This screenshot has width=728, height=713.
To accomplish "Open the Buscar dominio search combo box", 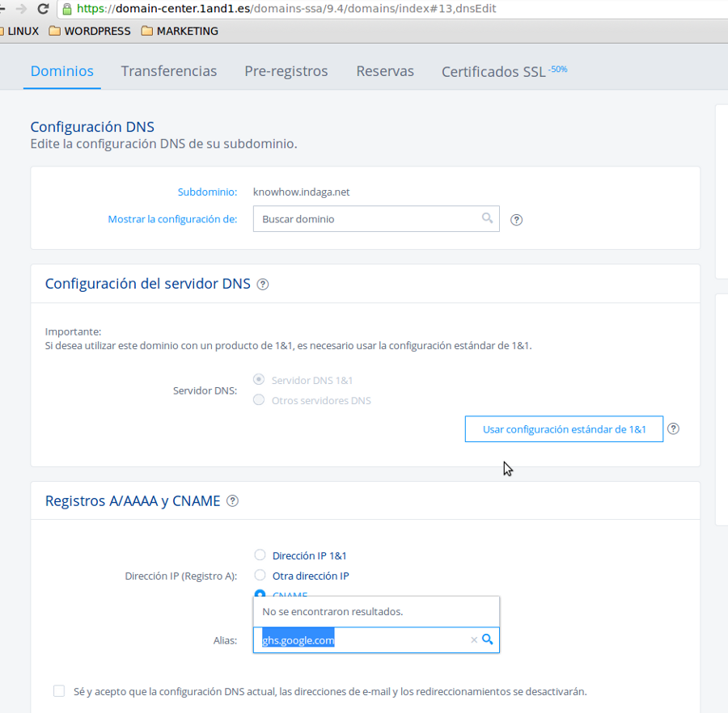I will click(x=376, y=219).
